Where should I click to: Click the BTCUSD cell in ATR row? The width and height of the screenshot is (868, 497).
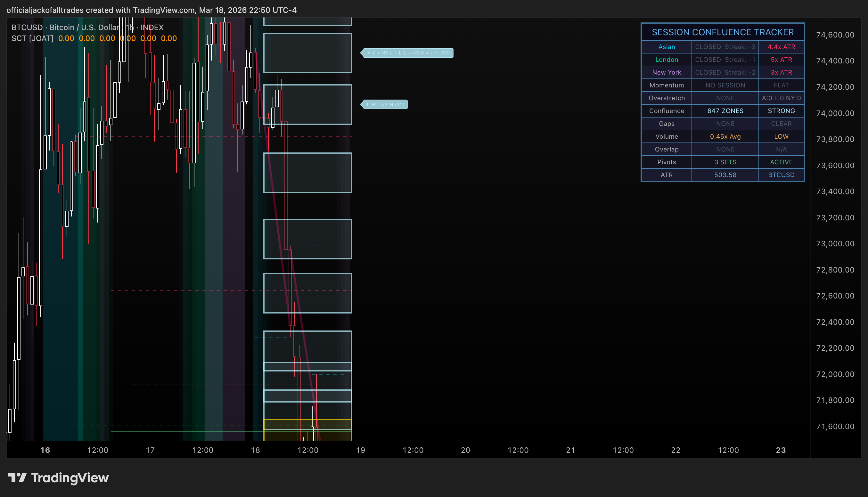click(x=781, y=175)
